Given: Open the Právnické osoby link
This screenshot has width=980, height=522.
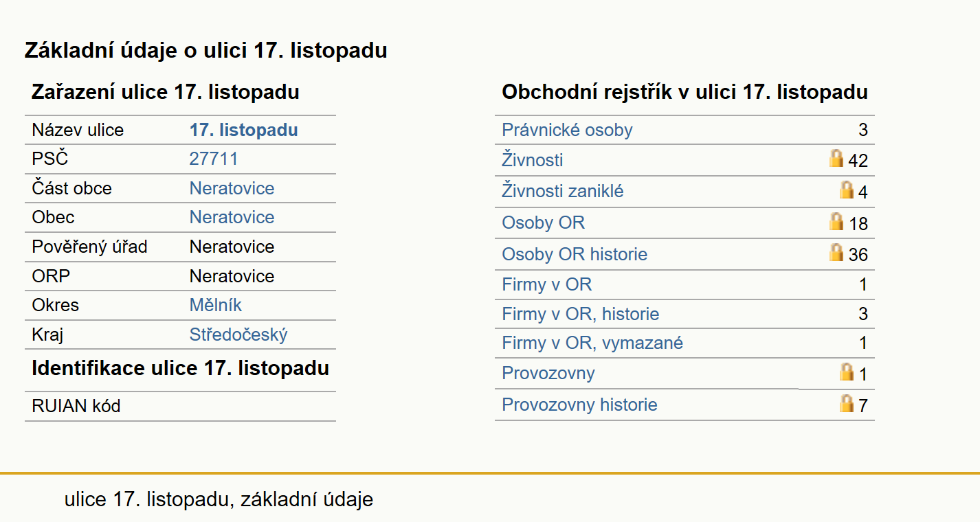Looking at the screenshot, I should coord(567,130).
